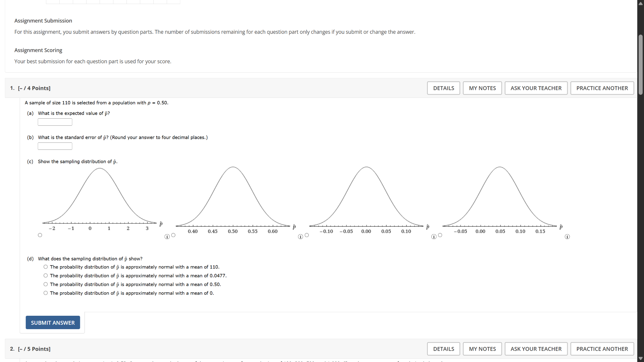Click the info icon next to the rightmost graph
This screenshot has height=362, width=644.
567,237
